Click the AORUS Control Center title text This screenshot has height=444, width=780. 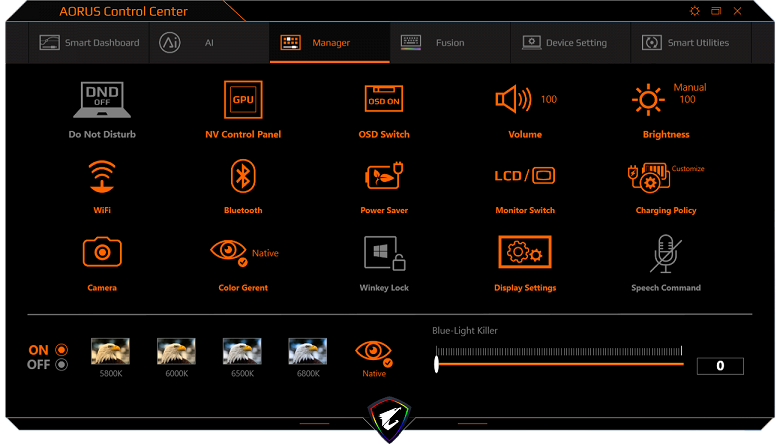tap(123, 11)
